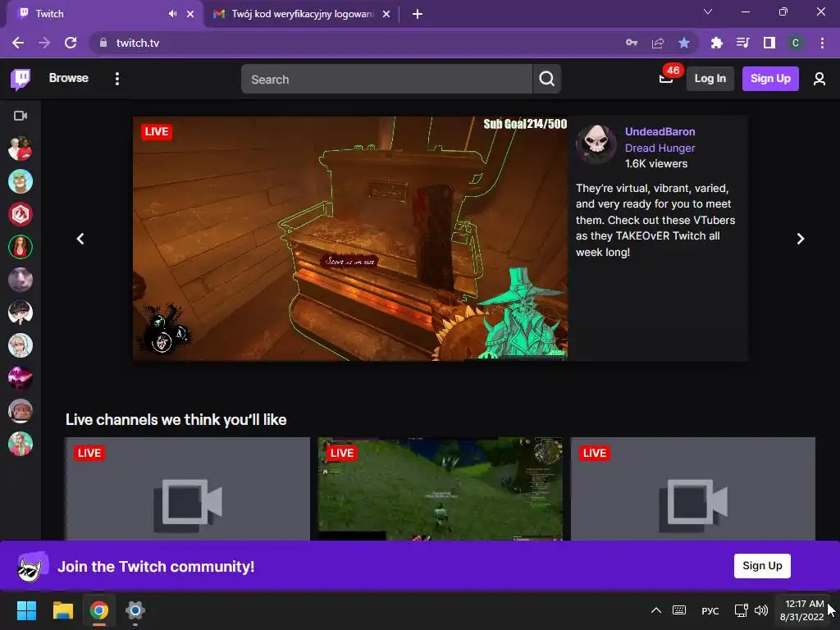
Task: Click Sign Up in the community banner
Action: coord(762,566)
